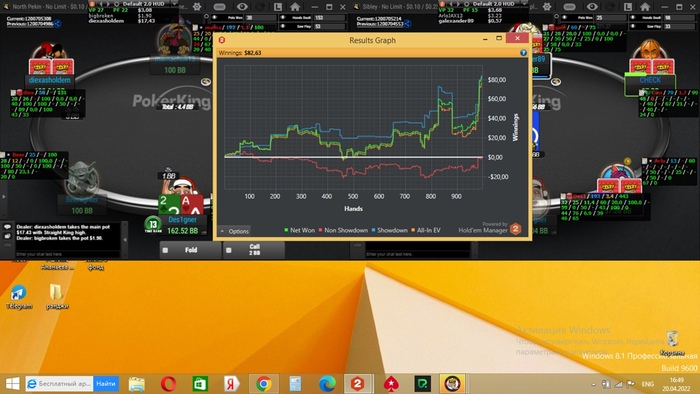Toggle Showdown legend series
The height and width of the screenshot is (394, 700).
389,230
